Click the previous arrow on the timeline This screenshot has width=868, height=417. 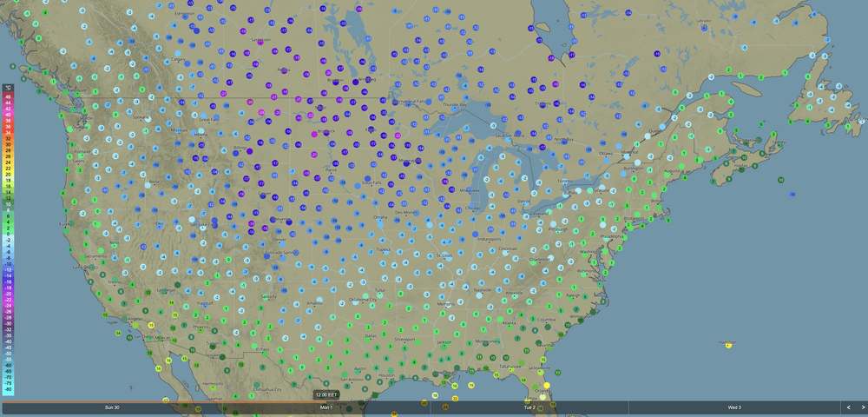(x=849, y=407)
